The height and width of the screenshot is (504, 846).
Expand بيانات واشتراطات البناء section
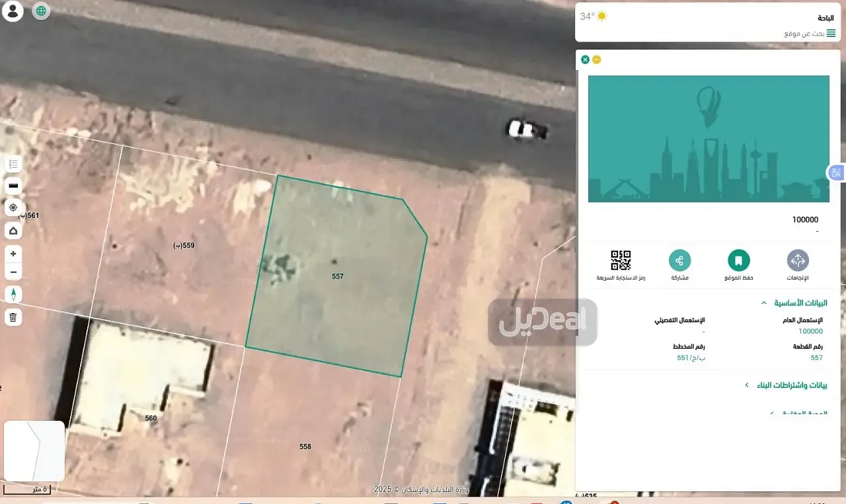click(x=747, y=385)
